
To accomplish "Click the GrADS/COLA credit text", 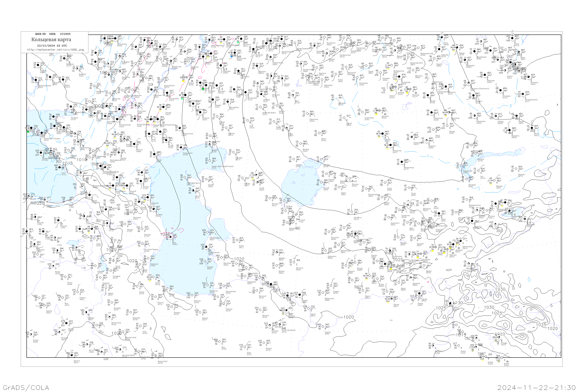I will (x=26, y=387).
